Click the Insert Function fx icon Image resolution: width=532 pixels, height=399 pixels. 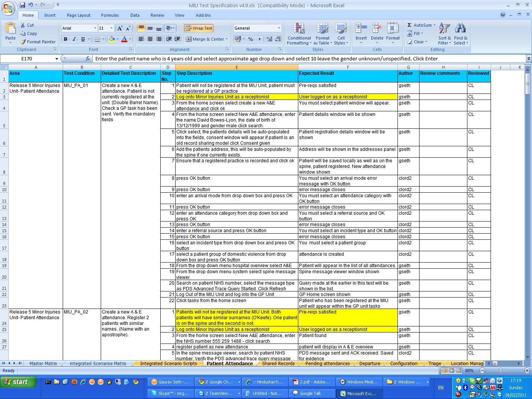[x=88, y=59]
